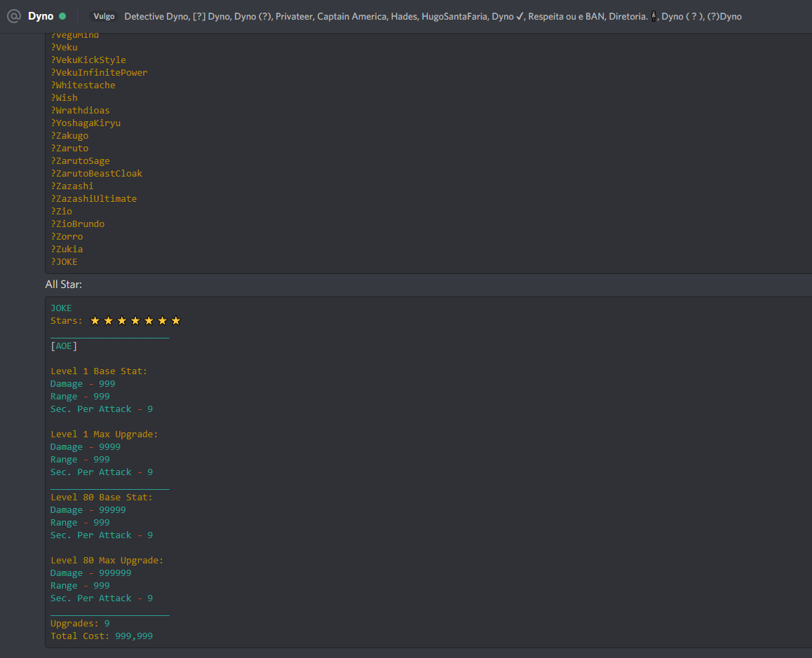Click the check mark after Dyno nickname
The image size is (812, 658).
(520, 16)
